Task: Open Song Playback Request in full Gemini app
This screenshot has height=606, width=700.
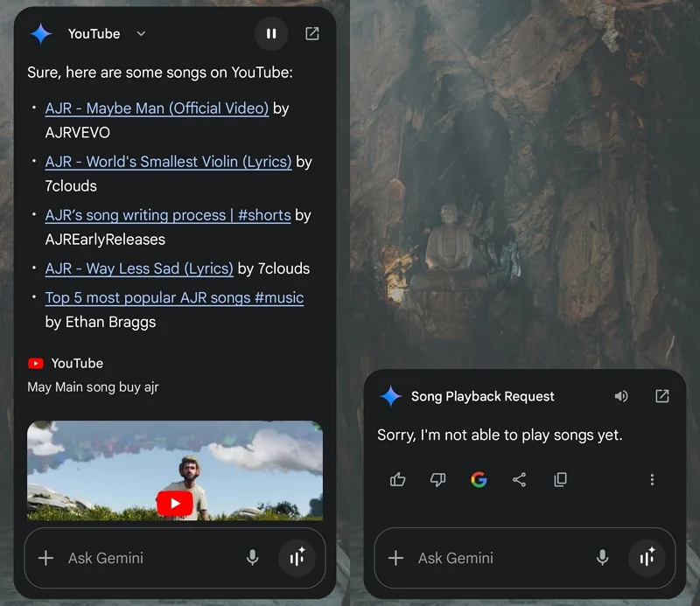Action: coord(662,396)
